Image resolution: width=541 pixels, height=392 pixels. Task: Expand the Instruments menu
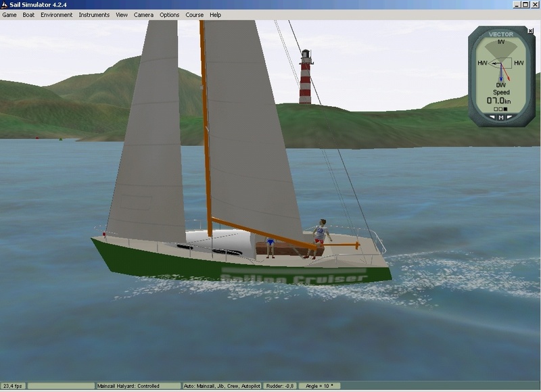[x=93, y=15]
